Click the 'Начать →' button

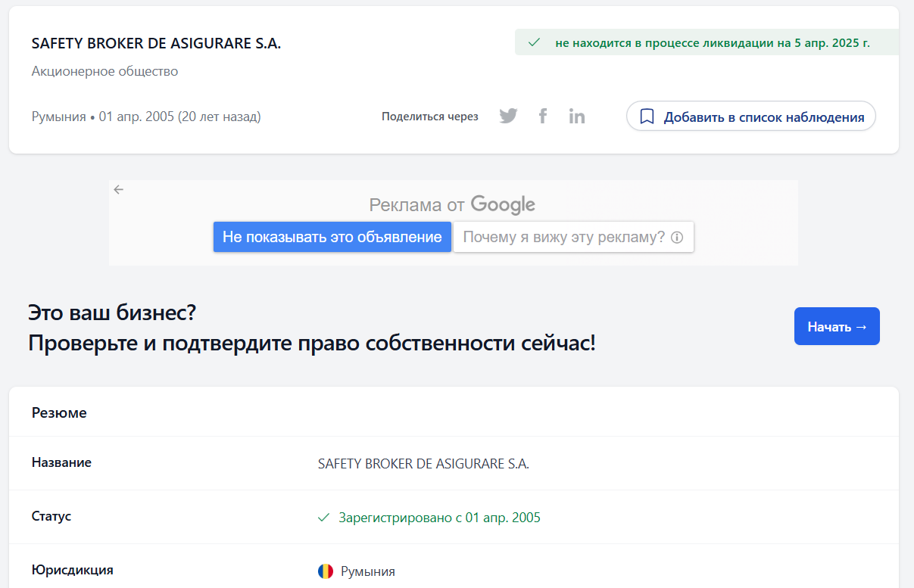(837, 326)
